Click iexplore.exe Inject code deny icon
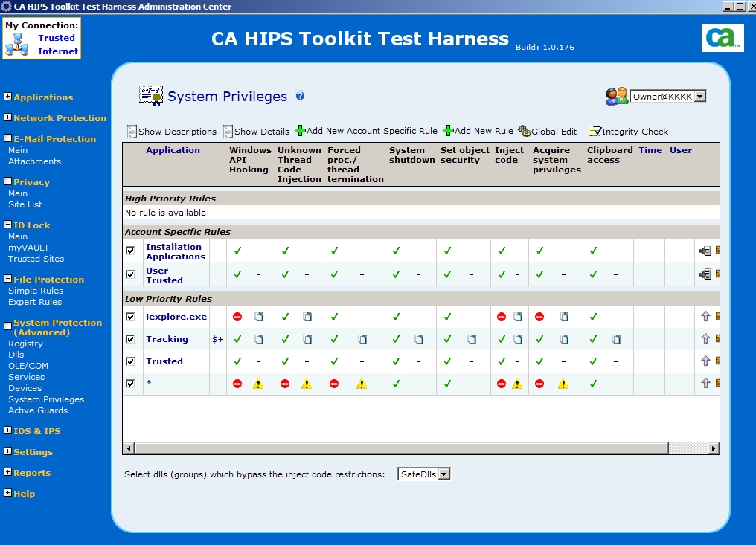The height and width of the screenshot is (545, 756). 502,317
